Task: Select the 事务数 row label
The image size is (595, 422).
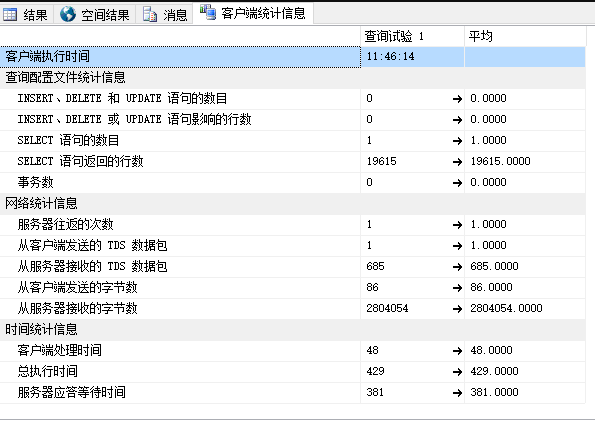Action: click(35, 183)
